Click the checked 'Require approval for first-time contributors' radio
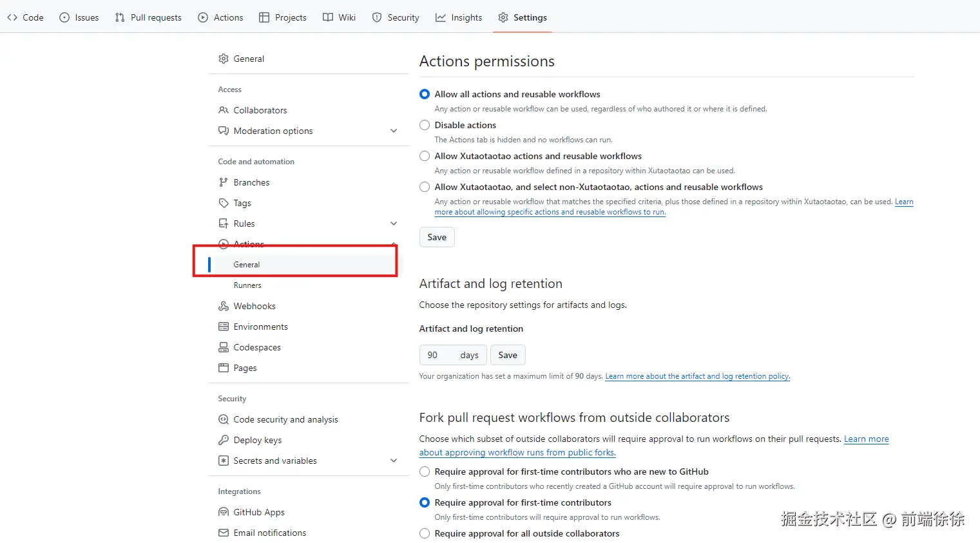The height and width of the screenshot is (543, 980). point(425,502)
